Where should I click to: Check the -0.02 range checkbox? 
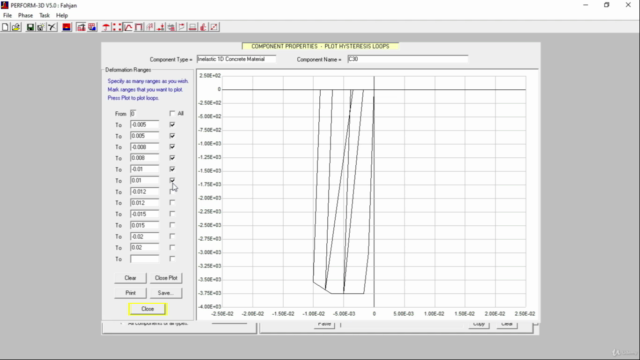[x=172, y=236]
